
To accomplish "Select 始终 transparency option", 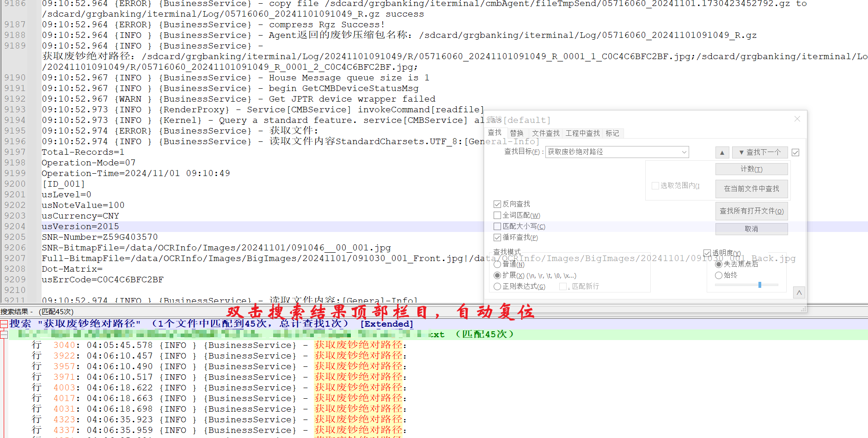I will (719, 275).
